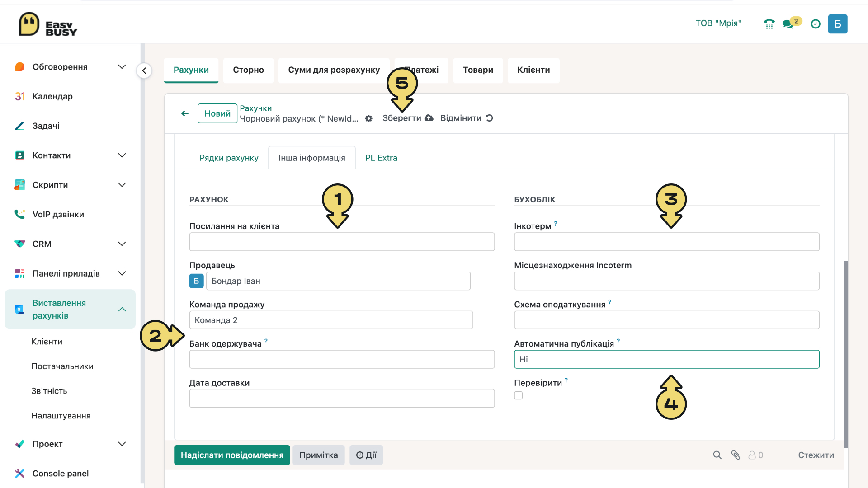The height and width of the screenshot is (488, 868).
Task: Click the Календар sidebar icon
Action: [x=20, y=96]
